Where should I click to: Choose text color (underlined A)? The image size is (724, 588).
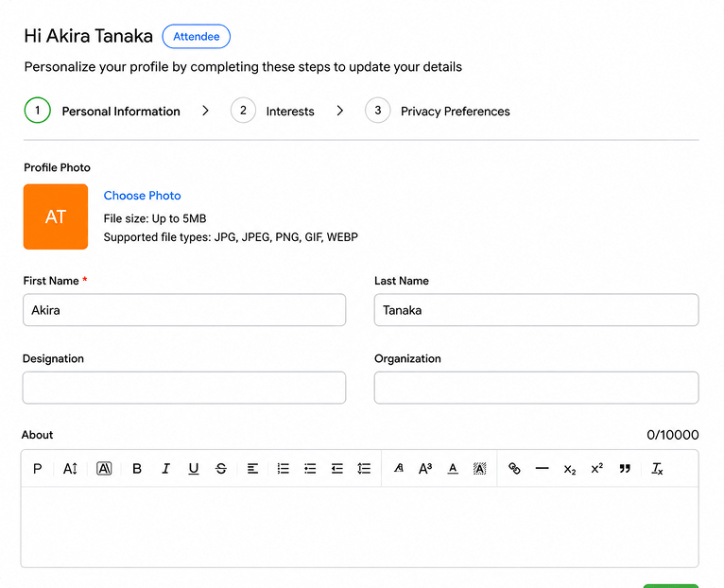point(453,469)
